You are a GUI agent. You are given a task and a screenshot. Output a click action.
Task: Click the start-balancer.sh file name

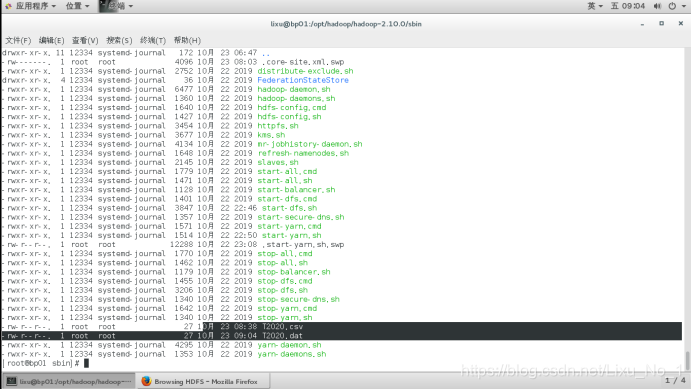coord(296,190)
